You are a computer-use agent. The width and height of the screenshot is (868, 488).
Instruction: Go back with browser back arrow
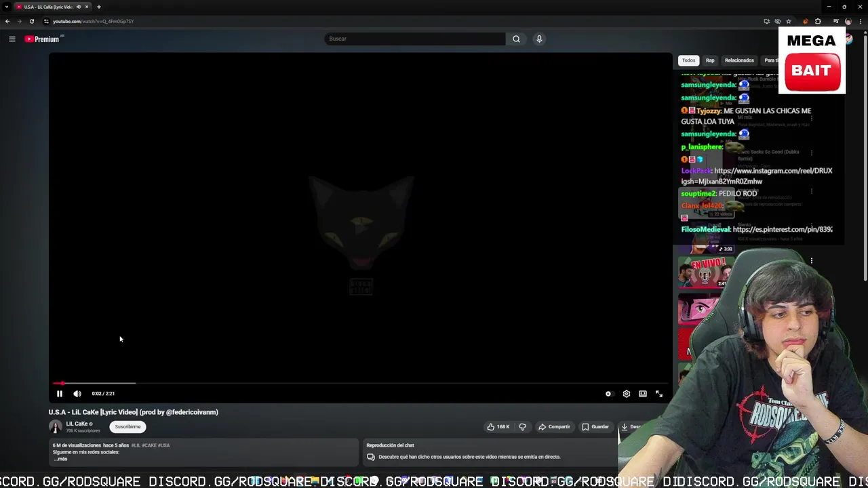point(7,21)
